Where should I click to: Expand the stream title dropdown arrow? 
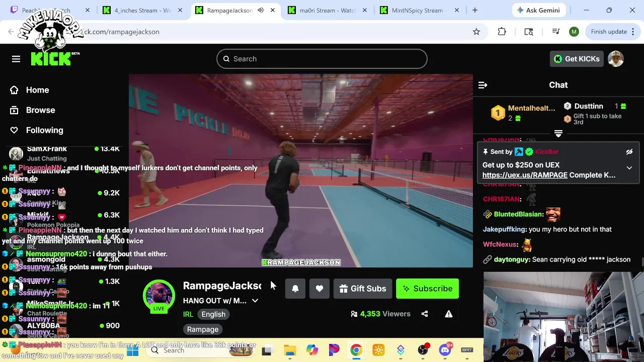tap(255, 301)
